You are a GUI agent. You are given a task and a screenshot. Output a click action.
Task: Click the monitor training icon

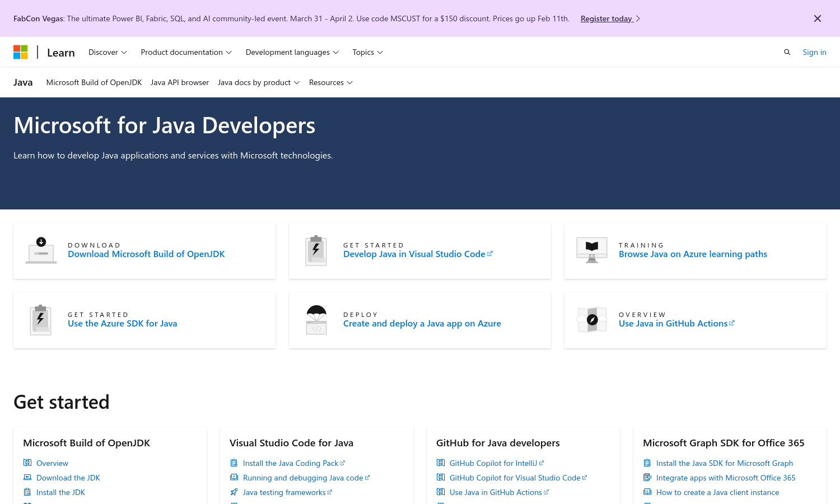coord(592,251)
